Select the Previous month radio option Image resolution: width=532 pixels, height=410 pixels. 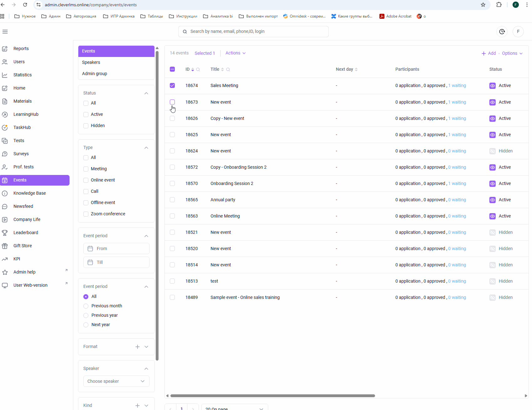point(86,306)
